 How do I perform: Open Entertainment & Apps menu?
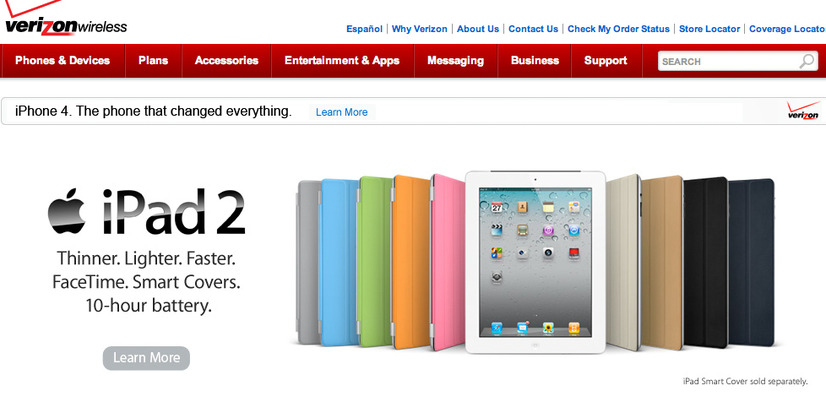pos(342,61)
